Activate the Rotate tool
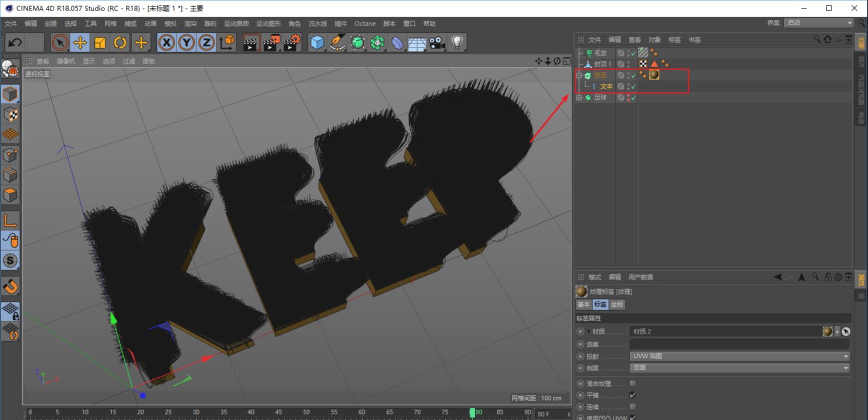The image size is (868, 420). click(120, 43)
